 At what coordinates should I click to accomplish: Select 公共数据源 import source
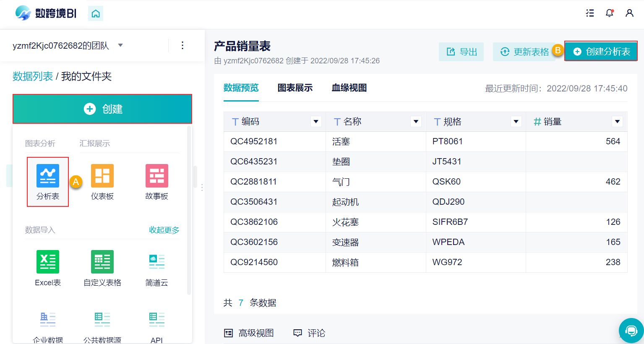coord(102,328)
